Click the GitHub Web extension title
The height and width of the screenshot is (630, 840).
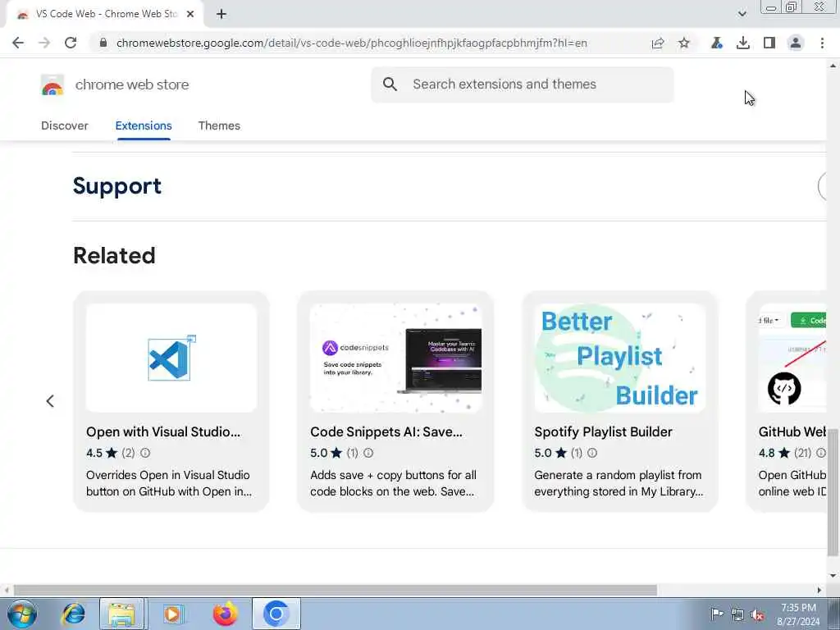pos(792,431)
